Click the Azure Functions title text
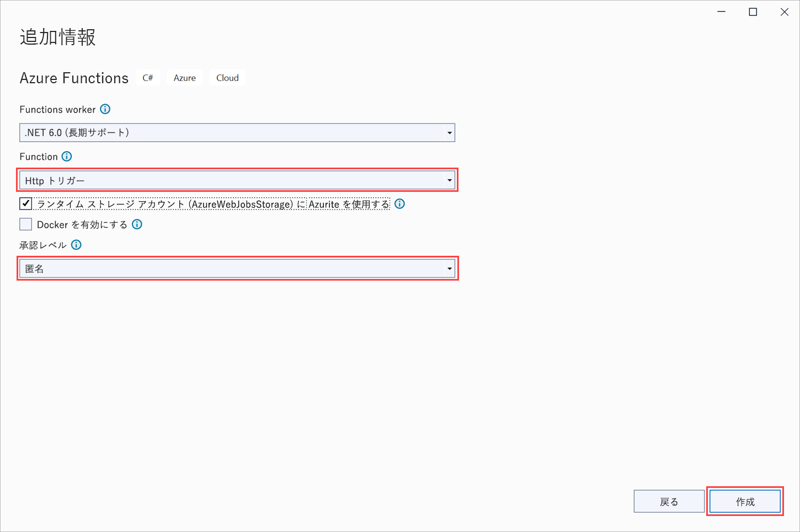Viewport: 800px width, 532px height. [74, 78]
